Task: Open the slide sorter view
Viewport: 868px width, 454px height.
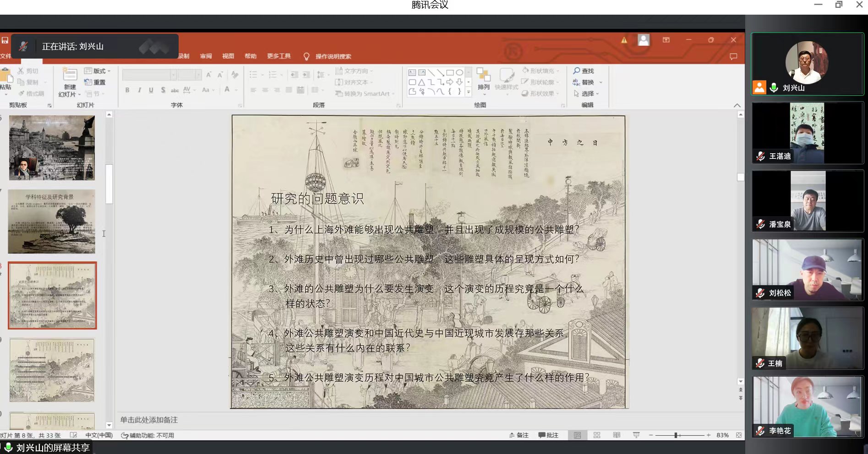Action: pyautogui.click(x=597, y=435)
